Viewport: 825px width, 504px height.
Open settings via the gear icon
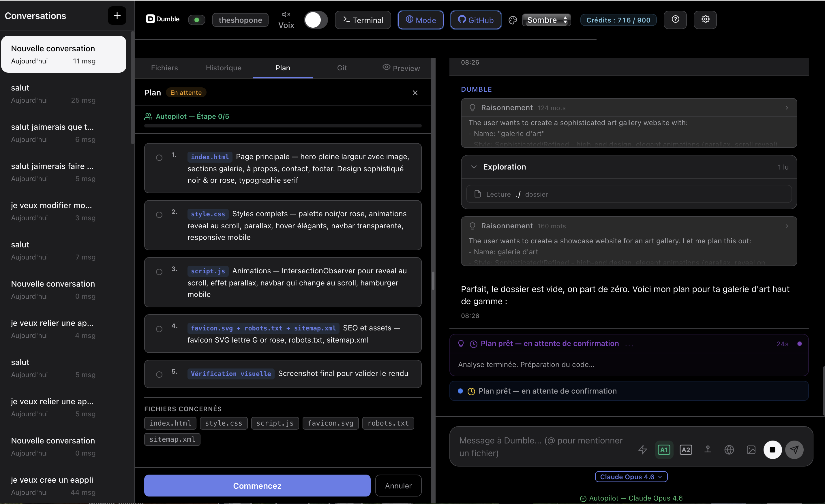click(x=705, y=19)
